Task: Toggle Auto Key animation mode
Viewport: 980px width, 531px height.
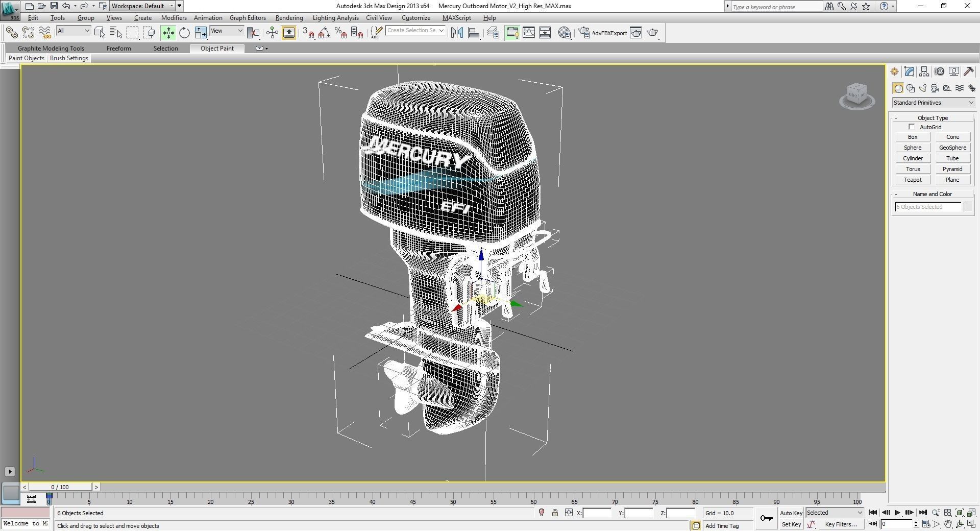Action: coord(791,513)
